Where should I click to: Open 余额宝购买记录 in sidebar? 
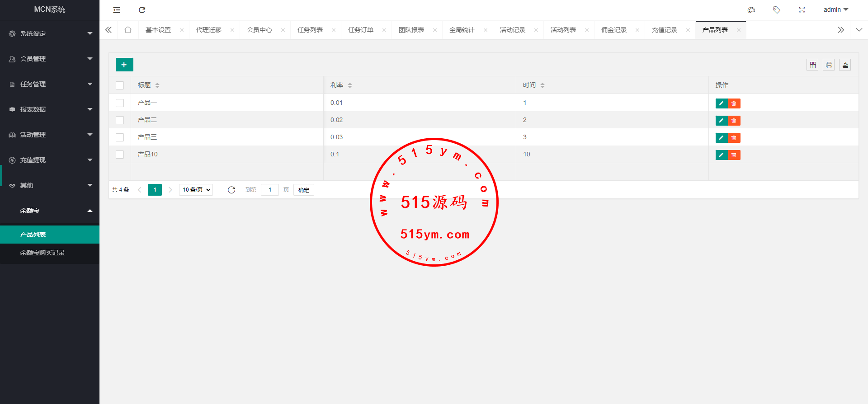[x=42, y=253]
